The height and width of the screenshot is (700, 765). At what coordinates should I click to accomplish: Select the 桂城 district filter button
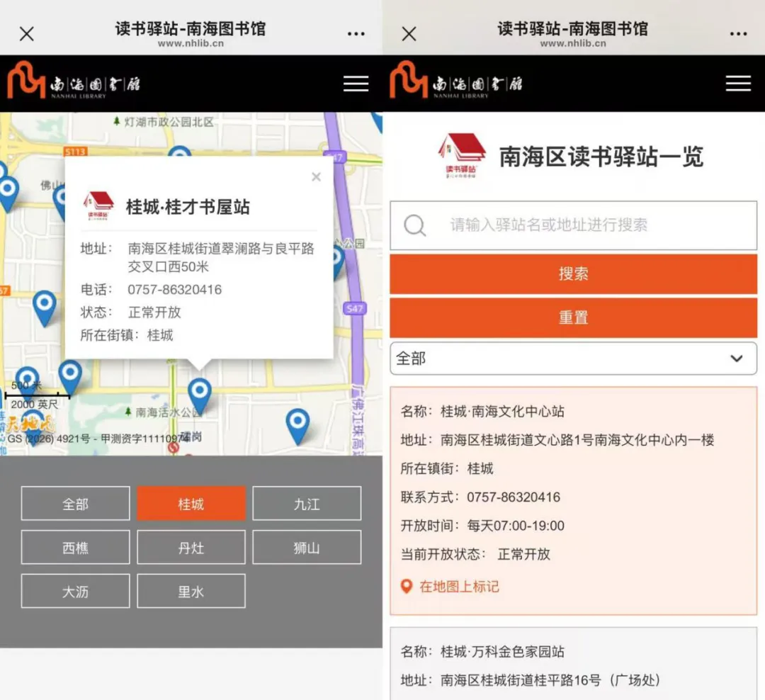[x=191, y=503]
